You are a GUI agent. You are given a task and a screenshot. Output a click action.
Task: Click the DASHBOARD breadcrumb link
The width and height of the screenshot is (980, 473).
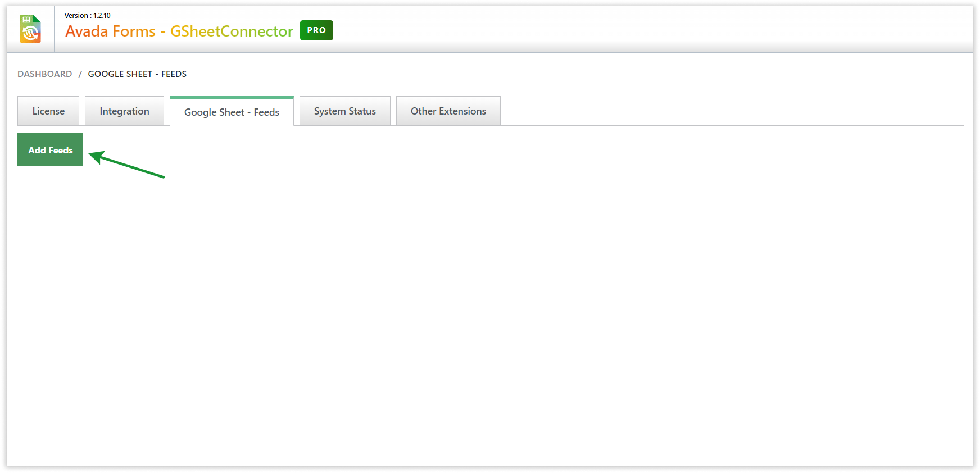click(45, 74)
